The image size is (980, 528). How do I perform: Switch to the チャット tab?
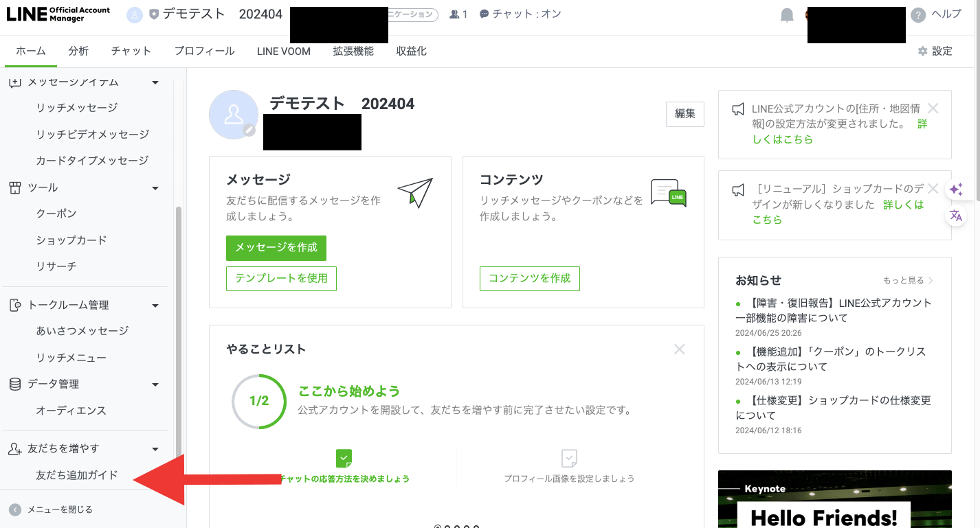point(131,51)
